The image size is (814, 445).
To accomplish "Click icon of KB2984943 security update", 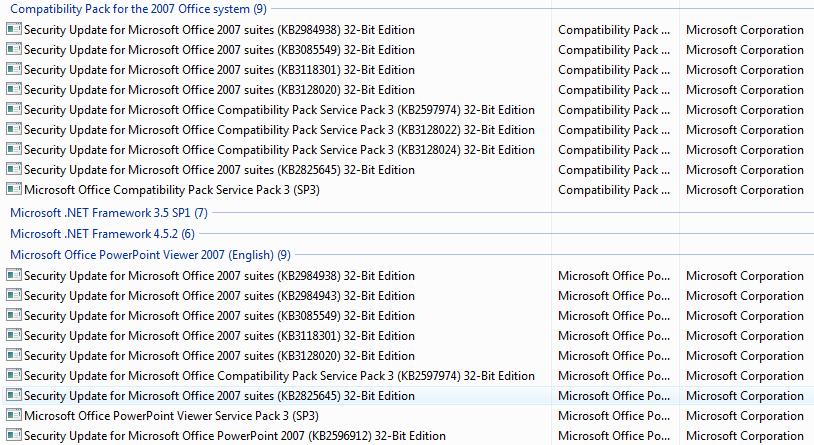I will 14,295.
